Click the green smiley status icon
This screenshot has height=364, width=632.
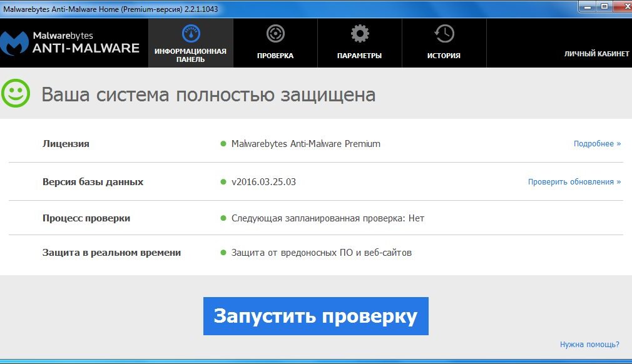click(x=16, y=93)
